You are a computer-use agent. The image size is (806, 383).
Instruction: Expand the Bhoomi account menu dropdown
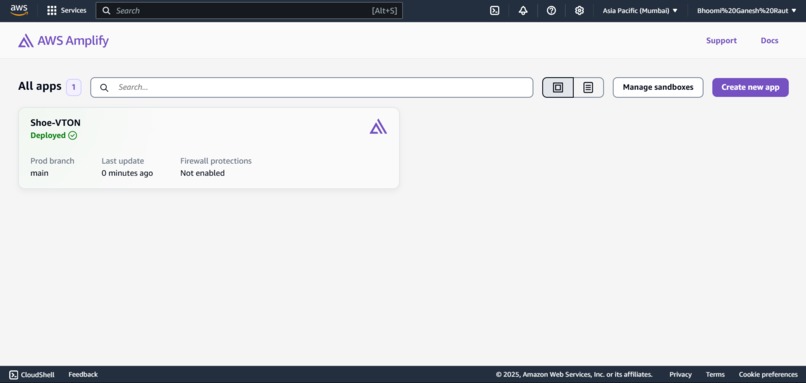(x=746, y=10)
